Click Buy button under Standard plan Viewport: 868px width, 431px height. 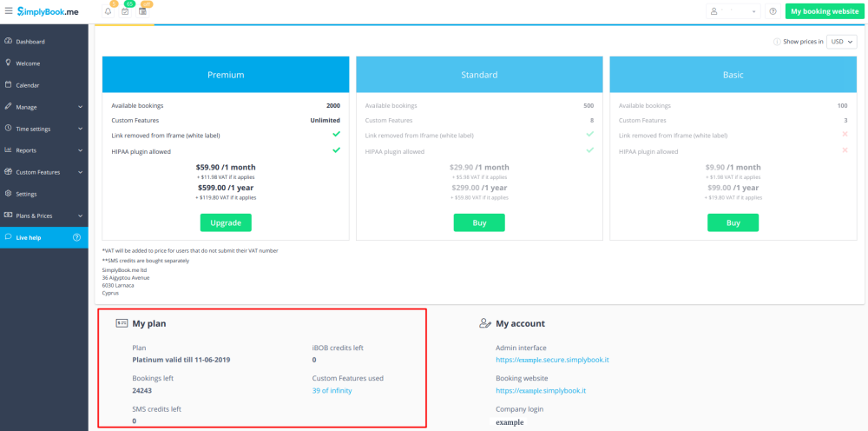pyautogui.click(x=479, y=222)
